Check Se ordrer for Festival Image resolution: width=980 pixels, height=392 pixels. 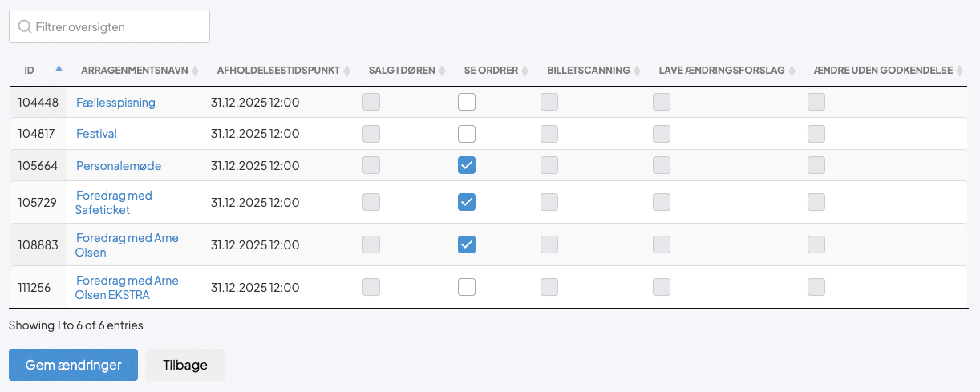tap(467, 134)
